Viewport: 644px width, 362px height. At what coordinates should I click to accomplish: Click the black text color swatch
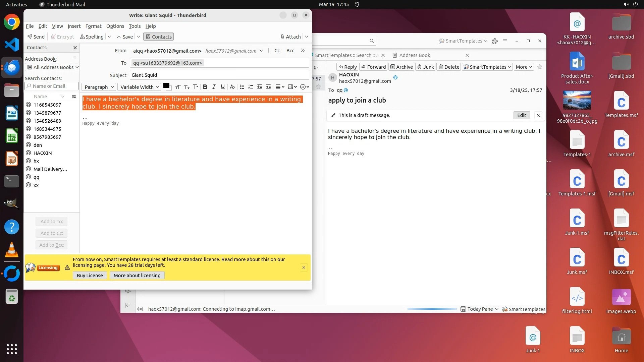point(166,86)
